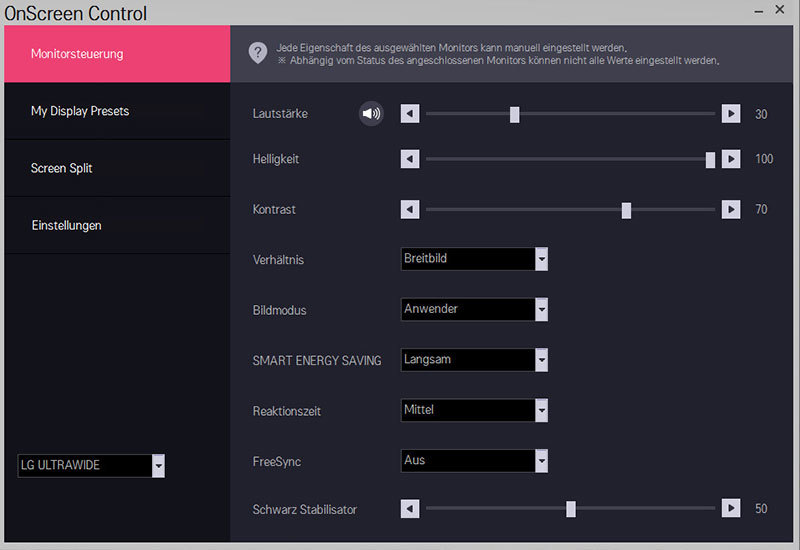This screenshot has height=550, width=800.
Task: Expand the FreeSync Aus dropdown
Action: click(474, 461)
